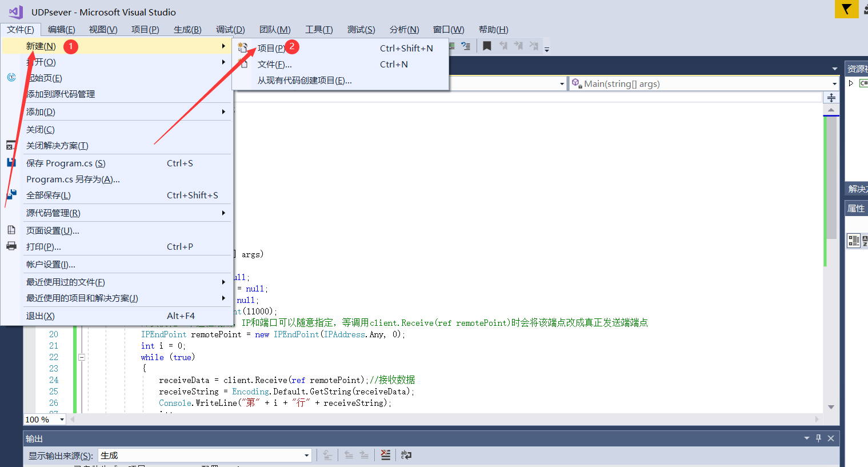
Task: Open the 帮助(H) menu
Action: tap(493, 29)
